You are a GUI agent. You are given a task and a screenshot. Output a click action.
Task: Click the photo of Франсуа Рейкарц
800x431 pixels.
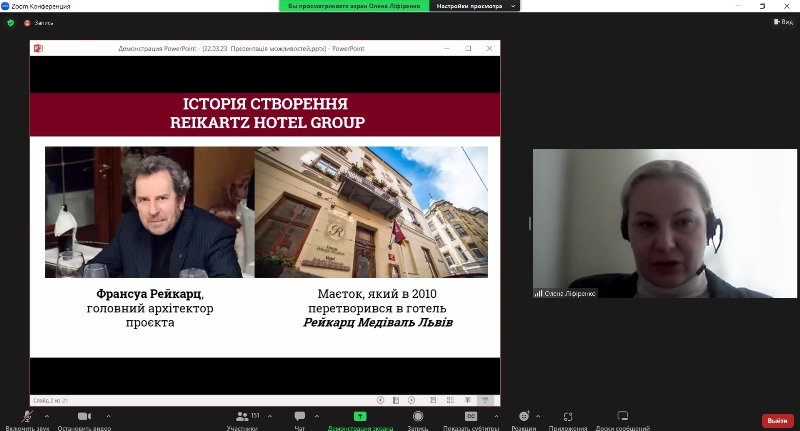[x=149, y=212]
